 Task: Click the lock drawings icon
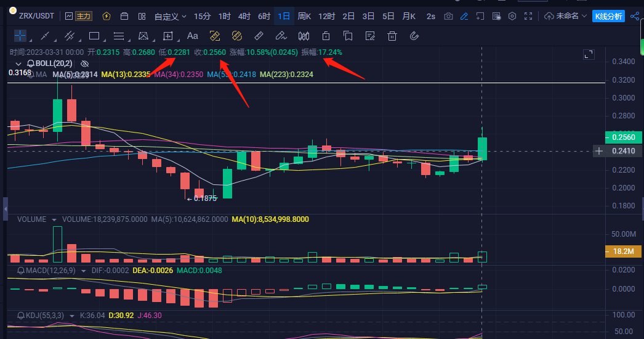[x=326, y=36]
